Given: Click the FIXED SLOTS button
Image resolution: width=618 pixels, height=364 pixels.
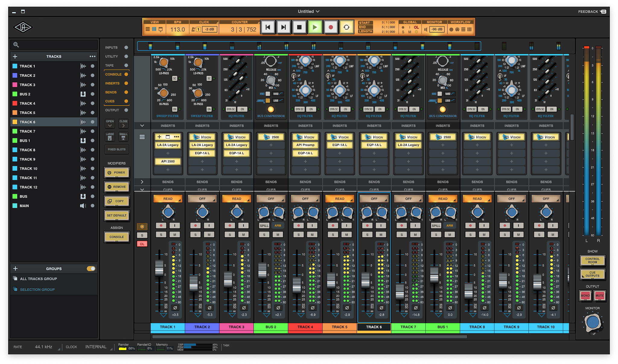Looking at the screenshot, I should [x=116, y=149].
